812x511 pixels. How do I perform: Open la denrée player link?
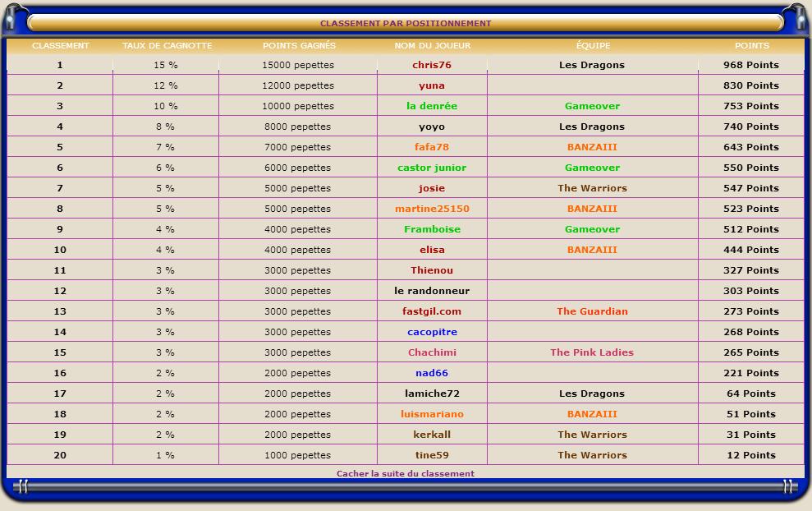pos(431,106)
